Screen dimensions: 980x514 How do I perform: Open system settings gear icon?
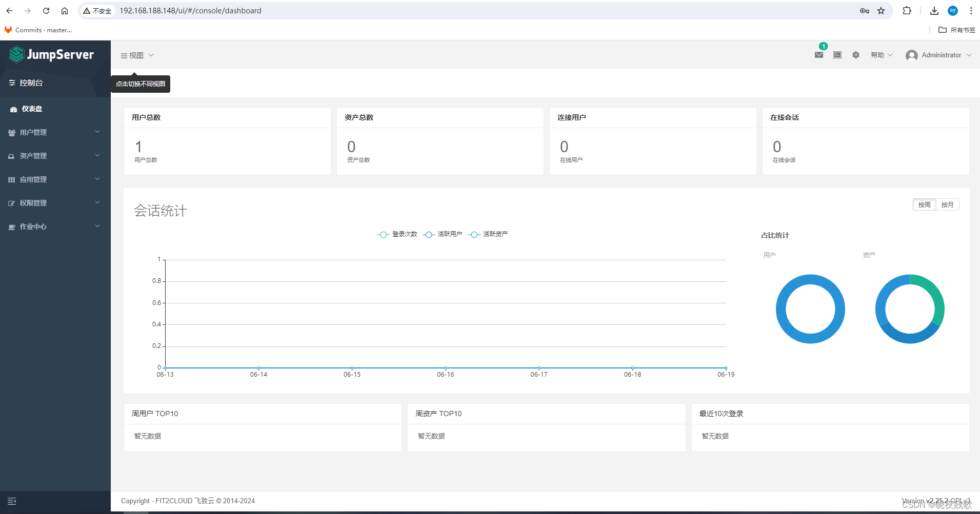(x=856, y=55)
